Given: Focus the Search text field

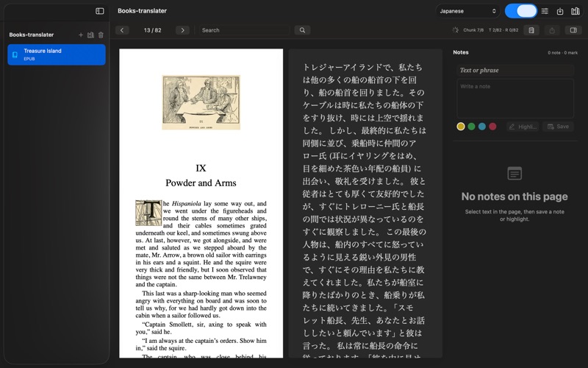Looking at the screenshot, I should (244, 30).
